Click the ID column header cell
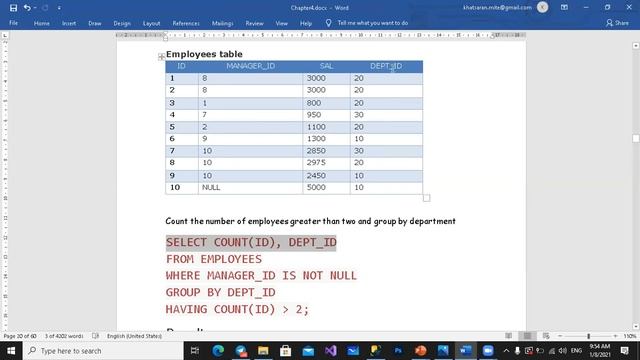Image resolution: width=640 pixels, height=360 pixels. coord(182,66)
